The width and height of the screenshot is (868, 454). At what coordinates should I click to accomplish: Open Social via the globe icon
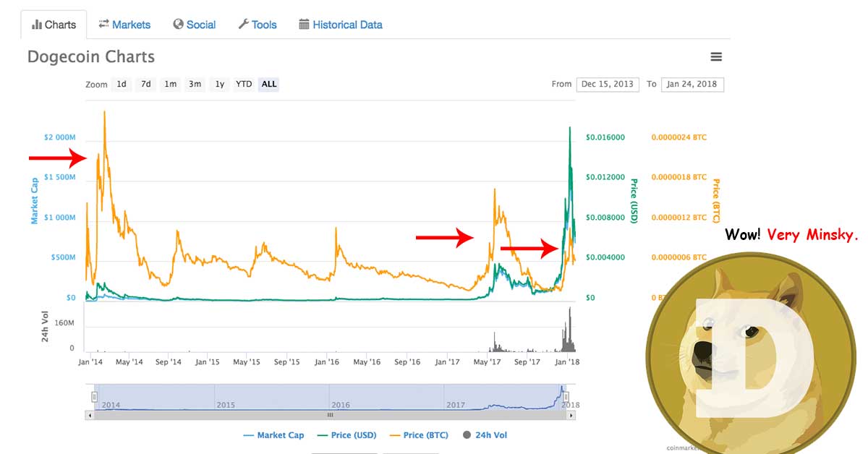point(177,25)
